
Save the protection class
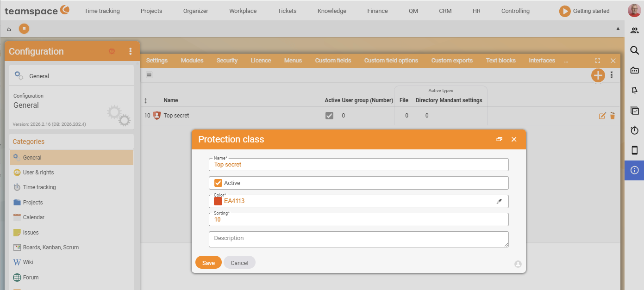(x=208, y=263)
